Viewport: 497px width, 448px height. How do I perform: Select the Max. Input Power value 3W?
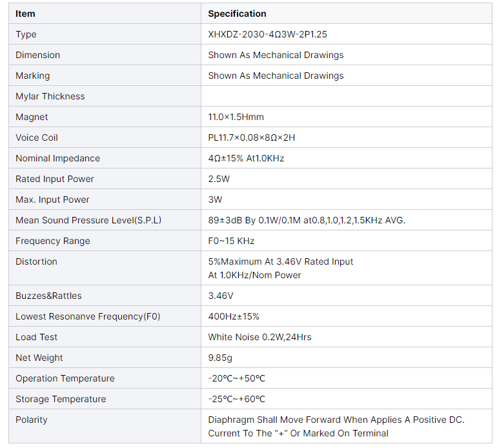[x=215, y=199]
